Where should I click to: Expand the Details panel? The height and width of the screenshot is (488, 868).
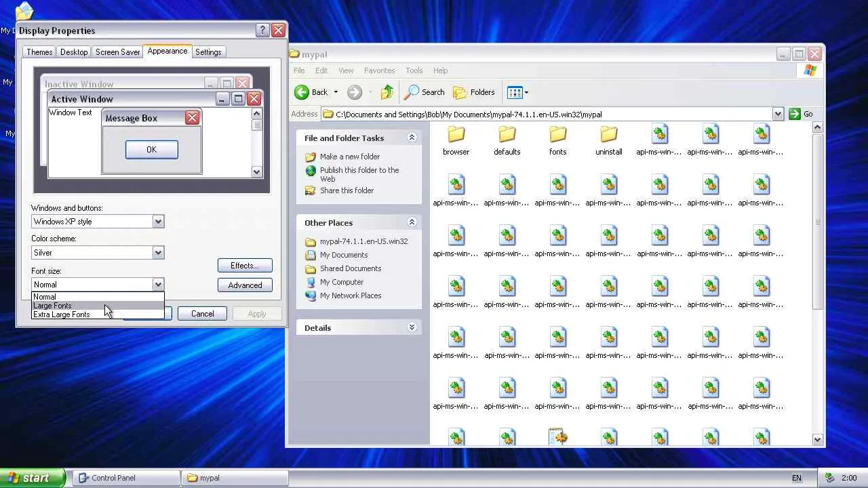click(412, 327)
